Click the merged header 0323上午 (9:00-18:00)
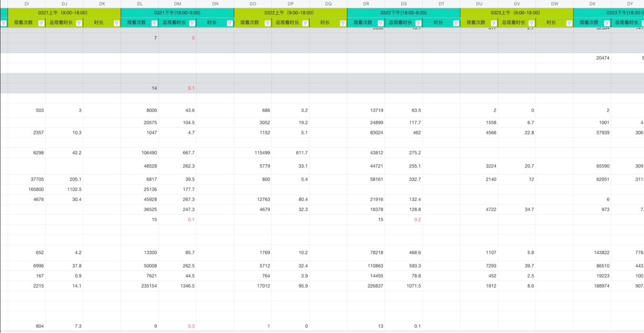 pos(517,13)
